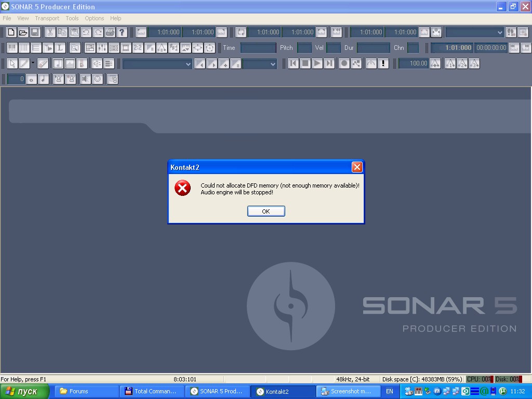Open Total Commander from the taskbar
This screenshot has height=399, width=532.
152,391
